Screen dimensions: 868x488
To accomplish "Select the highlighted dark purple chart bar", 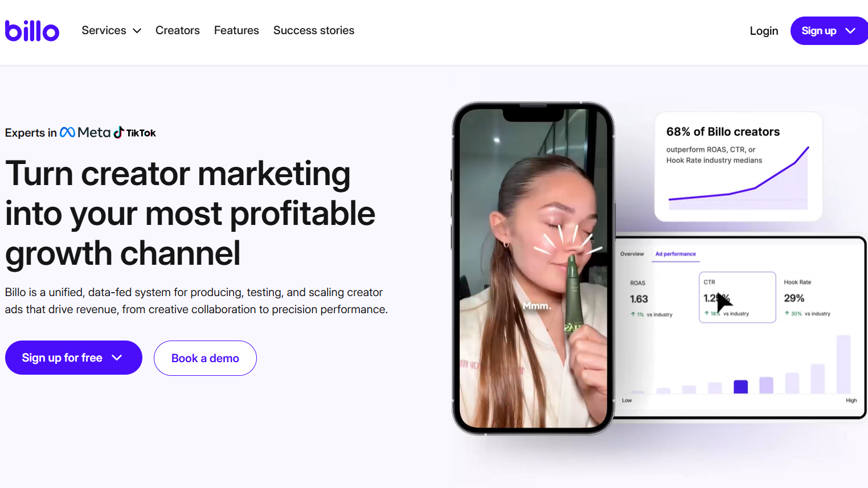I will (740, 387).
